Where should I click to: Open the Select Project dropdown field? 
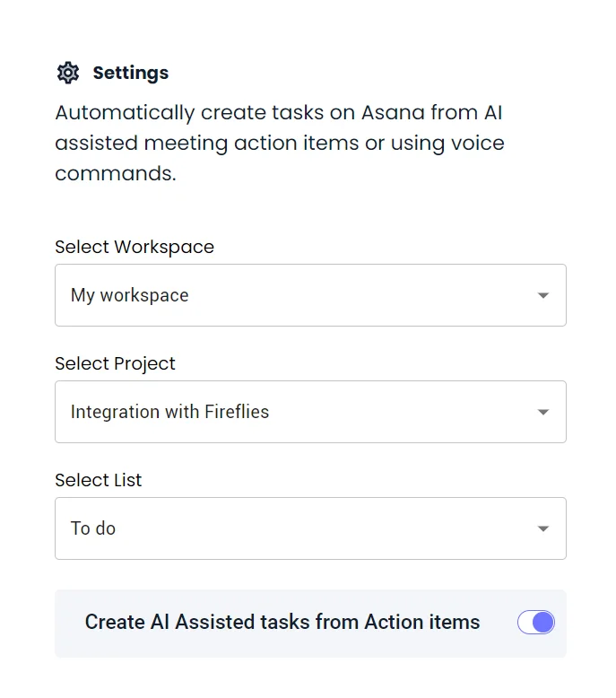coord(310,412)
